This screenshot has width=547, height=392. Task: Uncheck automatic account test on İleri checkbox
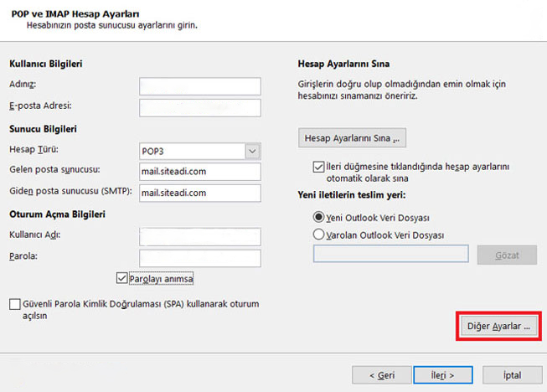318,168
